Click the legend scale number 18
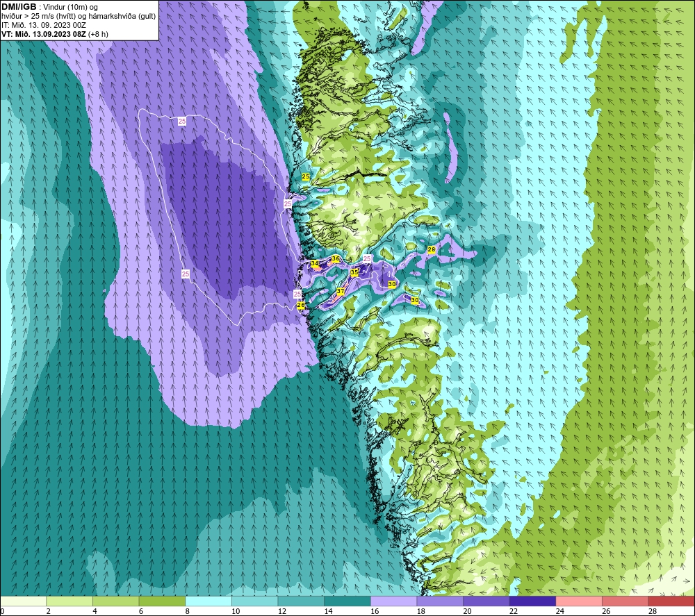The height and width of the screenshot is (616, 695). tap(420, 611)
